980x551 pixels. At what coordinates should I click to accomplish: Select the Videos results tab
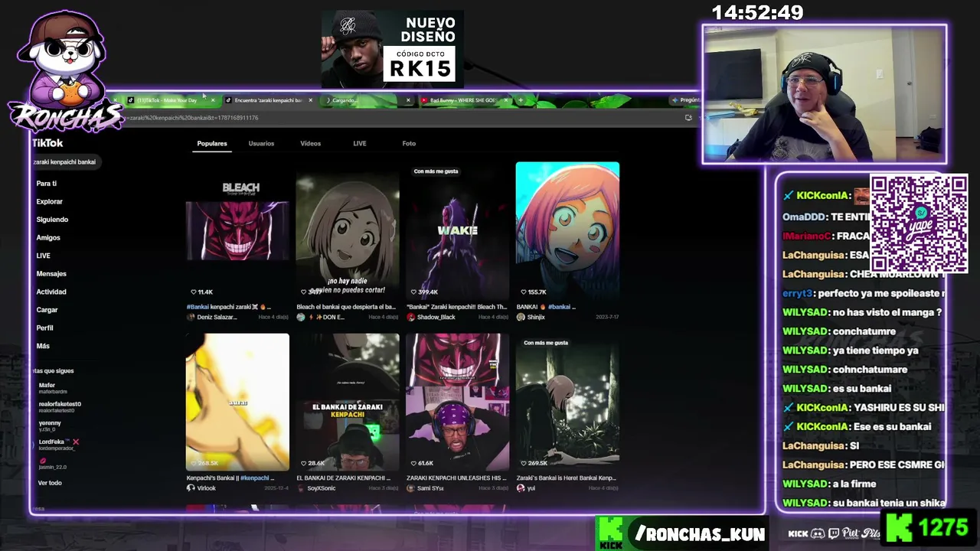tap(310, 144)
